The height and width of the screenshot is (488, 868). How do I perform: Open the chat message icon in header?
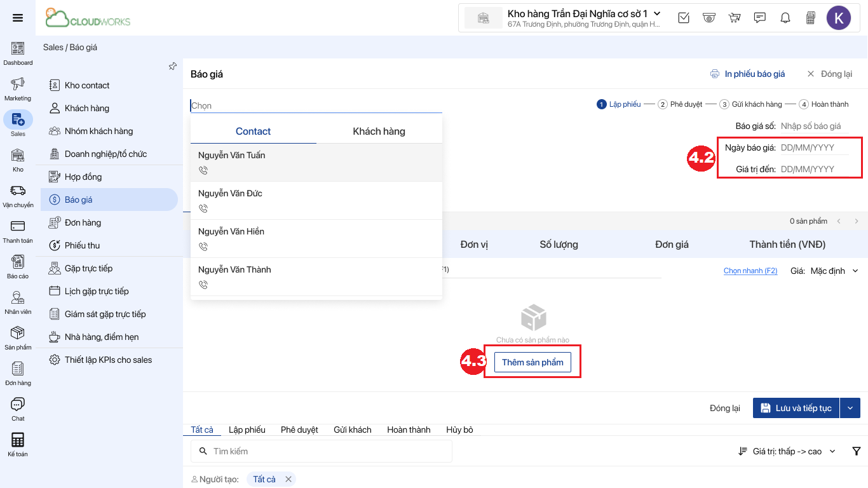[x=760, y=18]
